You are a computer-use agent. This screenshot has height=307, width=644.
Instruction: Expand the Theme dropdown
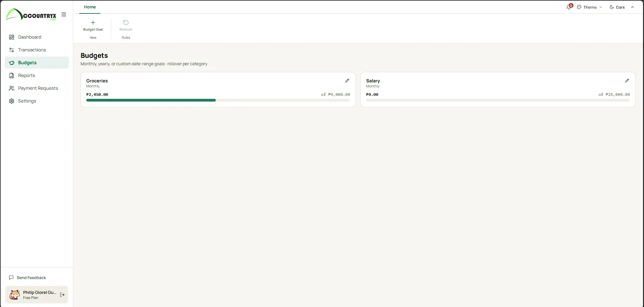pos(590,7)
